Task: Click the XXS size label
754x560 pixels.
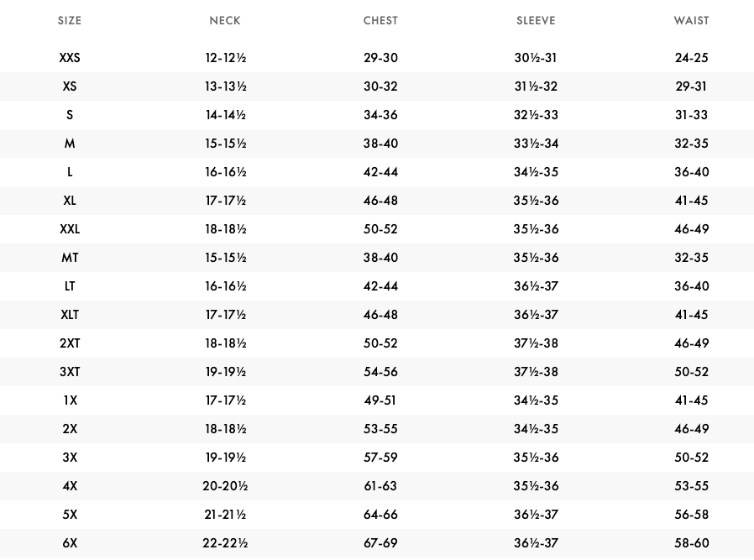Action: 70,58
